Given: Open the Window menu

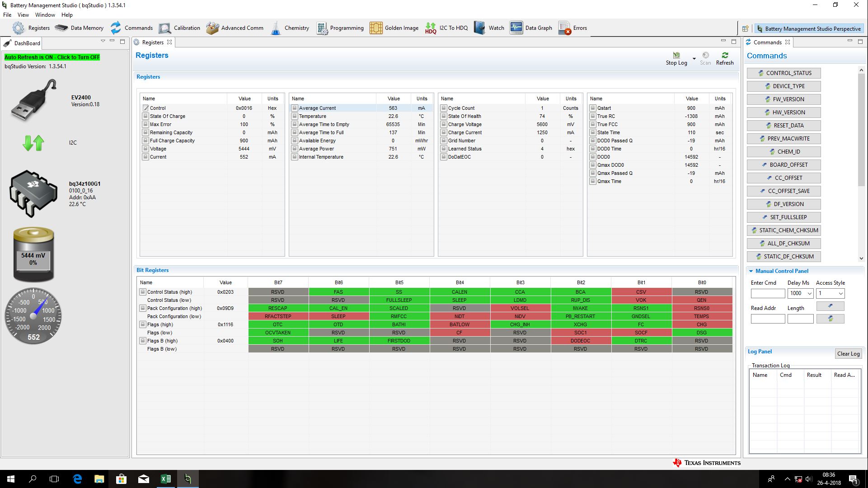Looking at the screenshot, I should coord(45,15).
